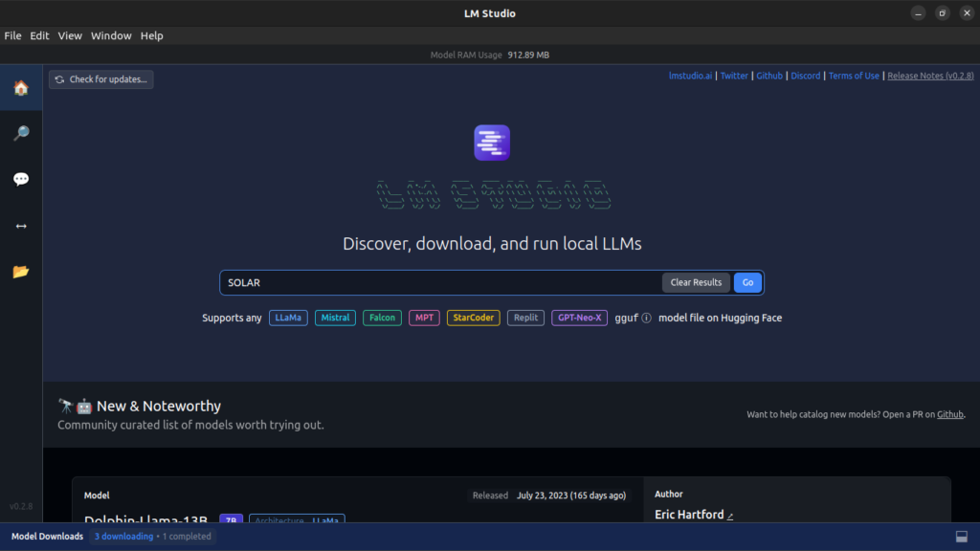Click inside the SOLAR search input field

tap(431, 282)
